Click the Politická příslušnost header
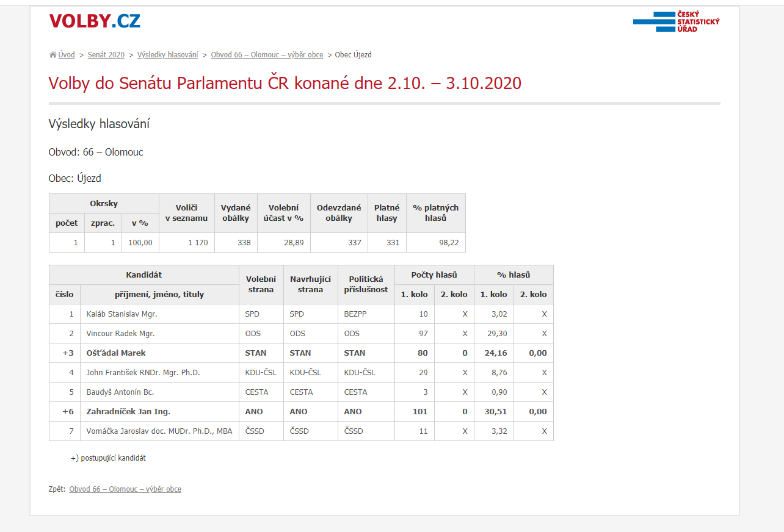Image resolution: width=784 pixels, height=532 pixels. click(x=366, y=284)
